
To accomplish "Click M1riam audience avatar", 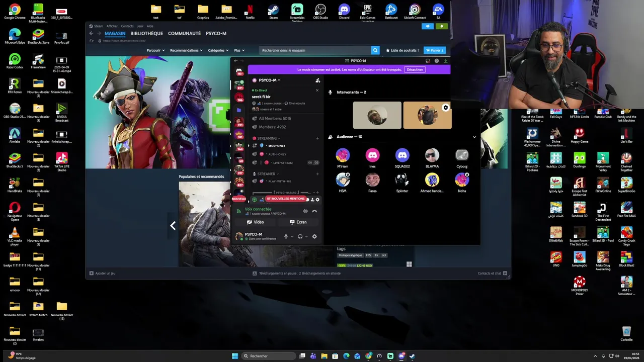I will point(343,155).
